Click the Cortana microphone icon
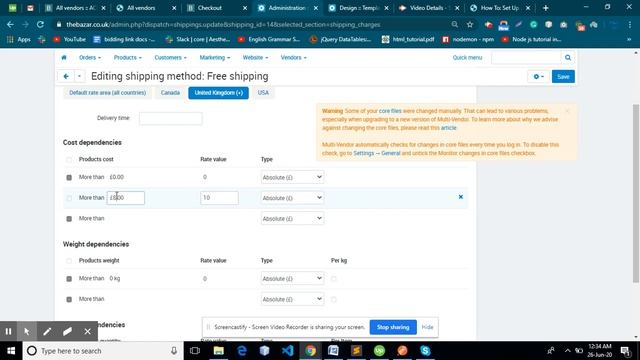Image resolution: width=640 pixels, height=360 pixels. point(174,351)
